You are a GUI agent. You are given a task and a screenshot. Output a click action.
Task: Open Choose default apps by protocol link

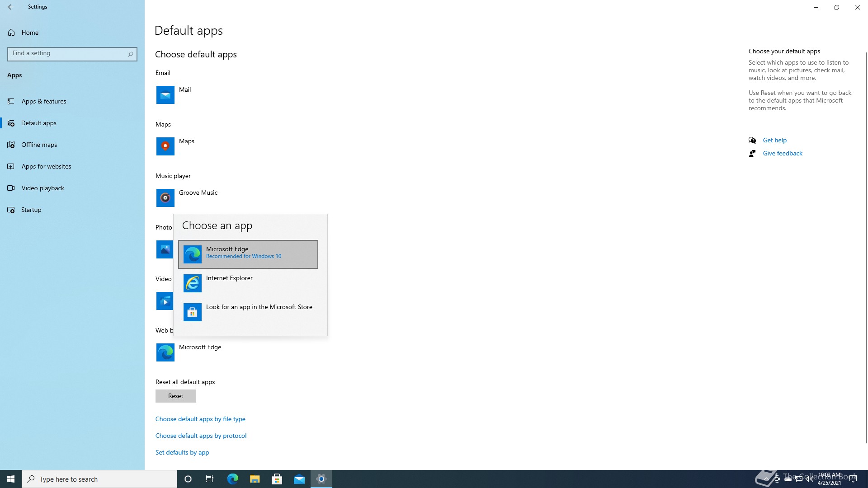coord(201,436)
